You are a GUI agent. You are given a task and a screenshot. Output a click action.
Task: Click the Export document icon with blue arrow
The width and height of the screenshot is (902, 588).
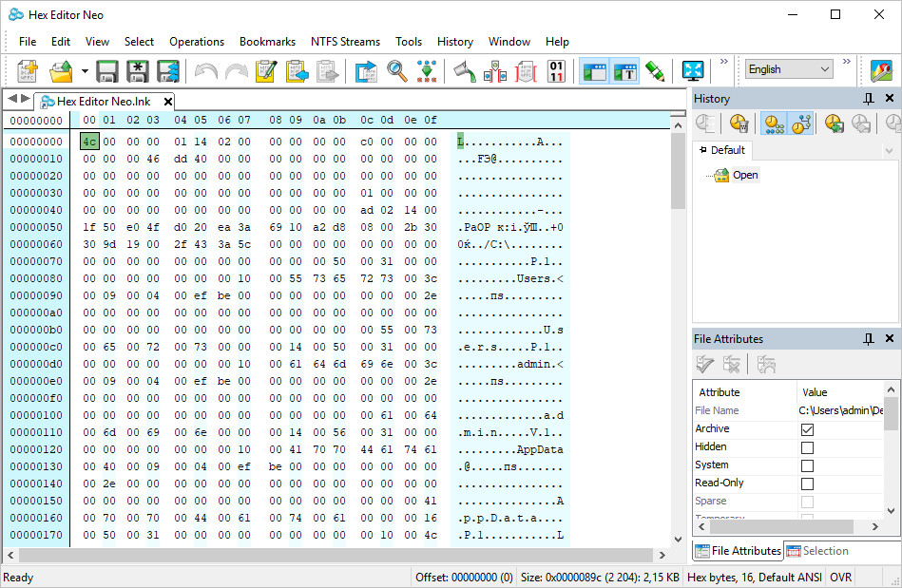[x=365, y=71]
